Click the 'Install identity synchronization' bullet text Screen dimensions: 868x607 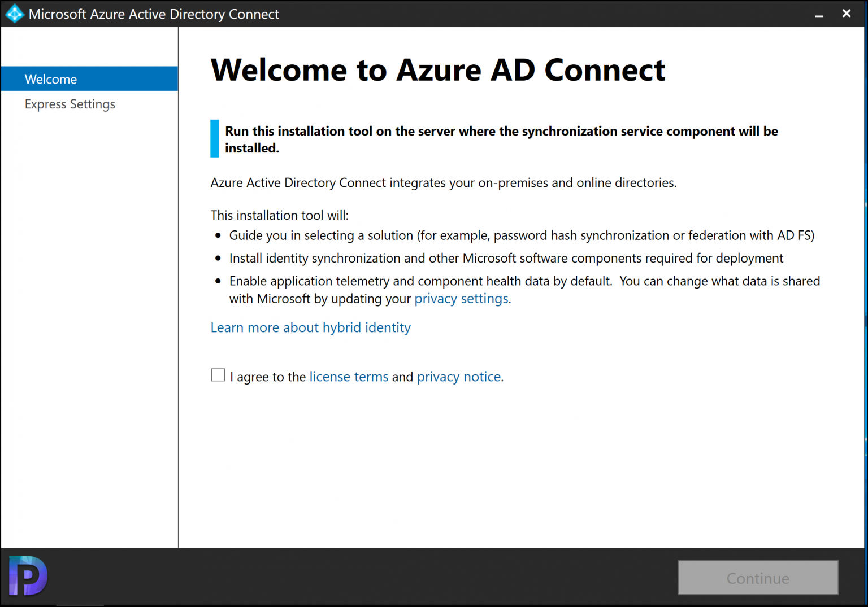point(506,258)
